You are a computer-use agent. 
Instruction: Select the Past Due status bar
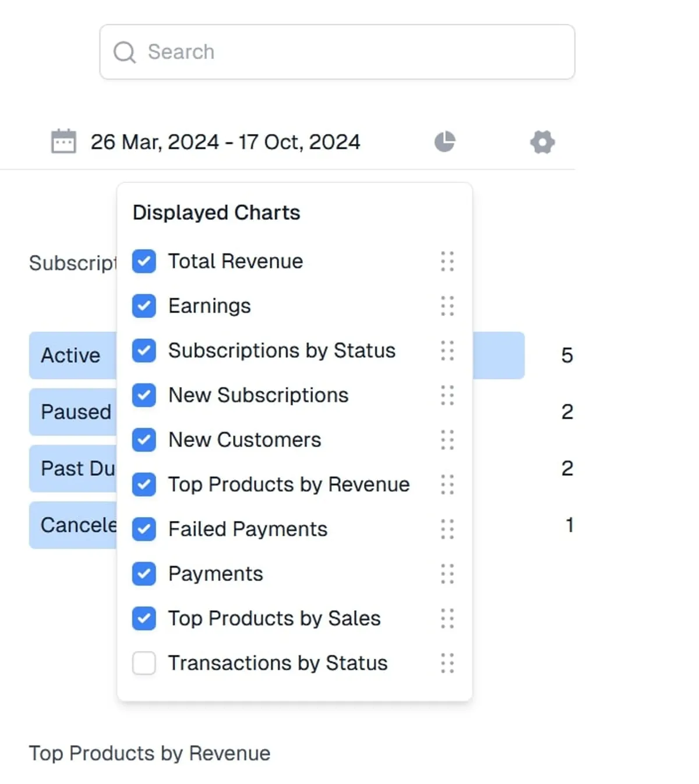coord(73,469)
